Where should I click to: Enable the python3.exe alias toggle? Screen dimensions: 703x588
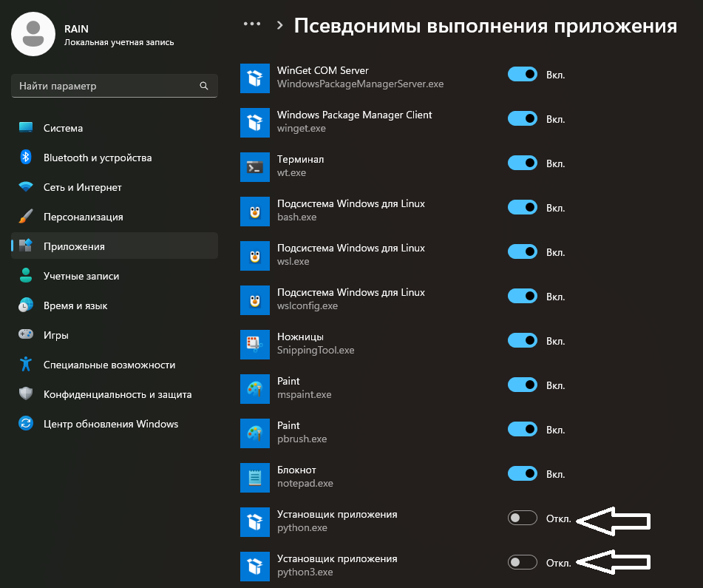(x=523, y=562)
